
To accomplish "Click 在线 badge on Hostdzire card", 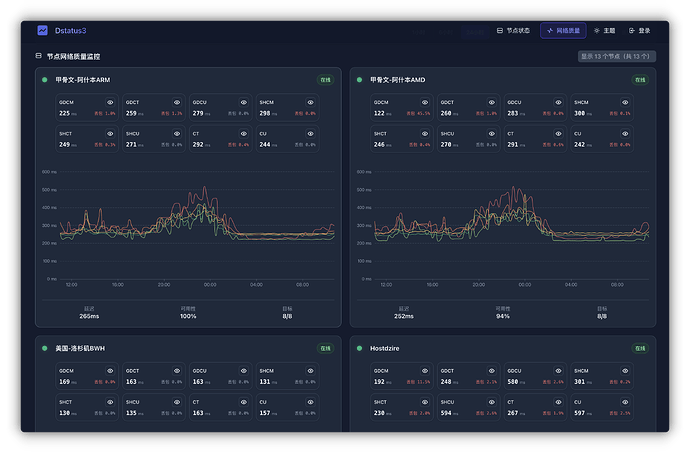I will click(640, 348).
